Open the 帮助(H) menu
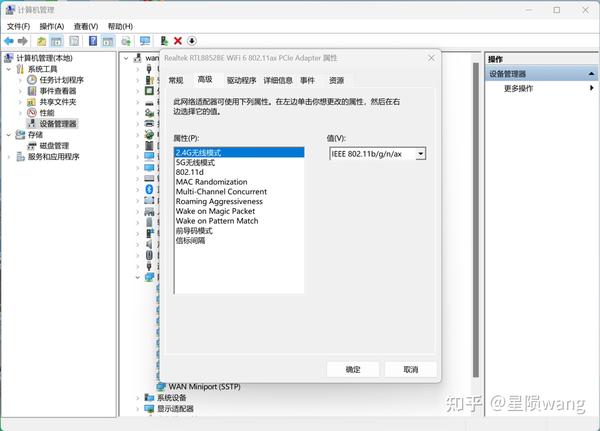 pyautogui.click(x=120, y=26)
